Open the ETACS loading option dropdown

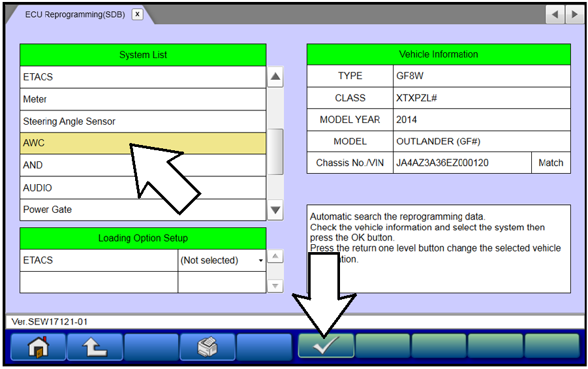pyautogui.click(x=222, y=261)
